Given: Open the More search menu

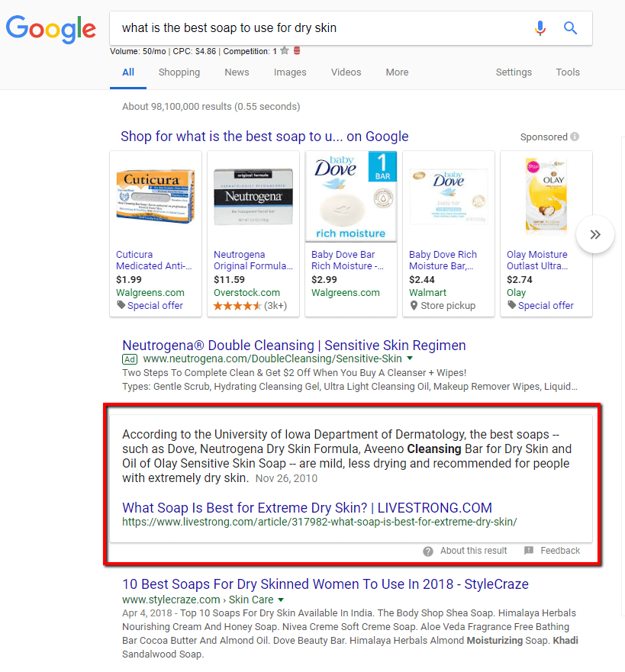Looking at the screenshot, I should pos(397,72).
